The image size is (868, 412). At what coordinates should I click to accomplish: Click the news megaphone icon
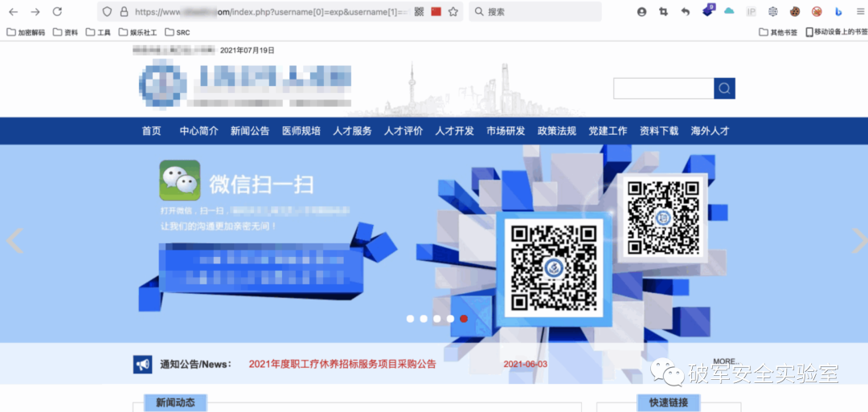coord(142,365)
